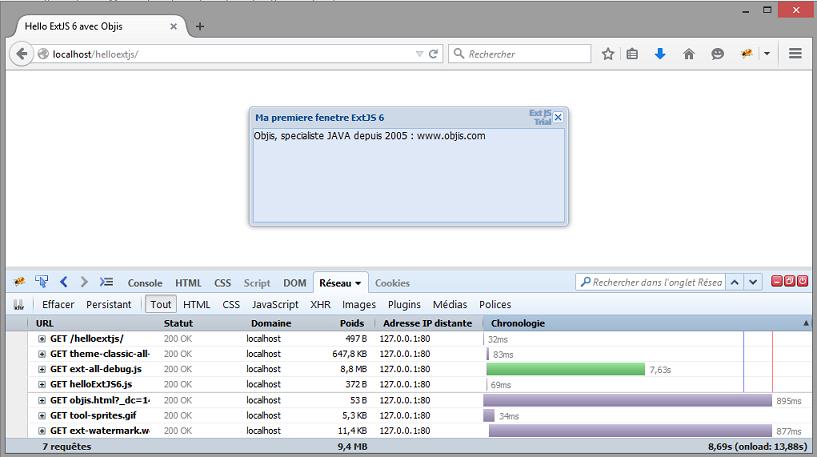Filter requests by Plugins
The width and height of the screenshot is (817, 457).
[x=404, y=304]
